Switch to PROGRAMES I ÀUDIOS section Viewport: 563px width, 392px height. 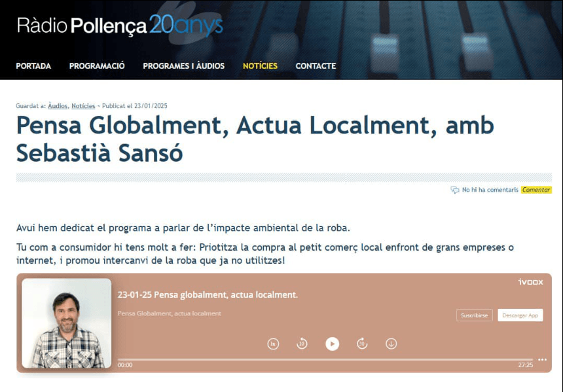click(183, 65)
